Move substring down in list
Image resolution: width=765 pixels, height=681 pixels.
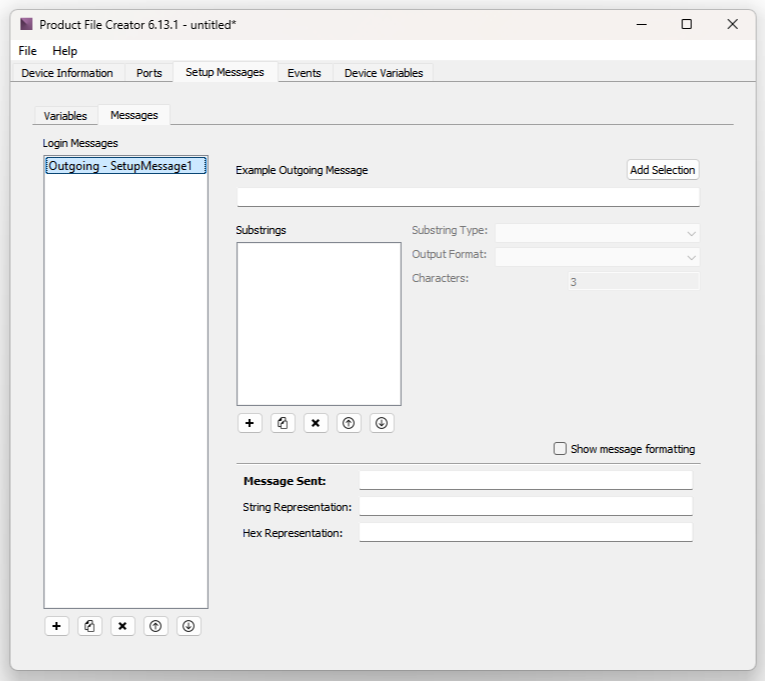[x=381, y=423]
